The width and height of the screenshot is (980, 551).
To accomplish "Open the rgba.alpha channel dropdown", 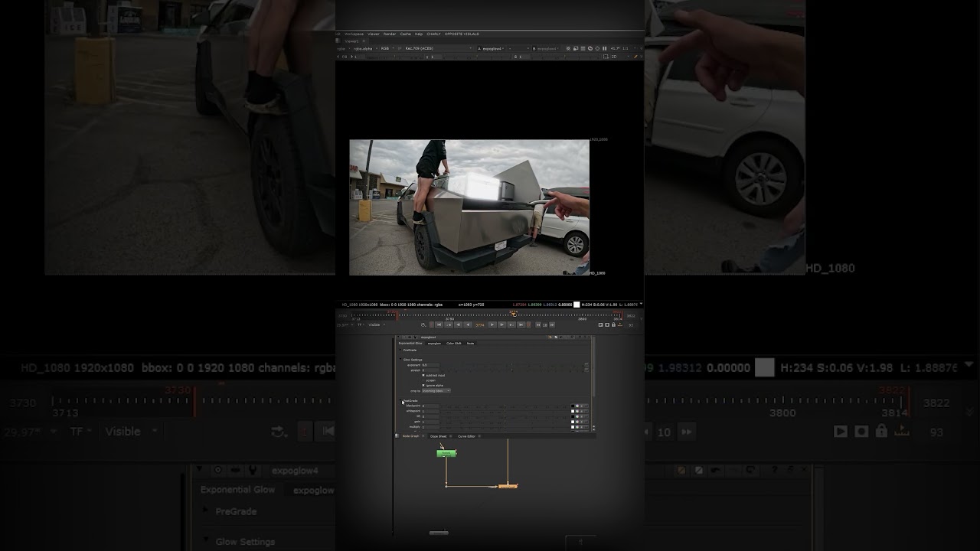I will 364,48.
